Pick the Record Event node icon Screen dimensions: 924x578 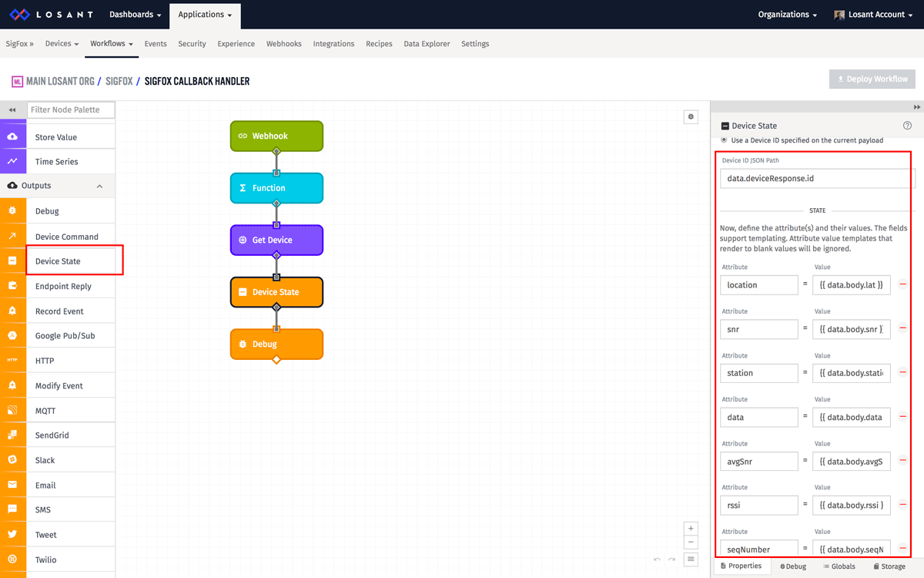12,311
